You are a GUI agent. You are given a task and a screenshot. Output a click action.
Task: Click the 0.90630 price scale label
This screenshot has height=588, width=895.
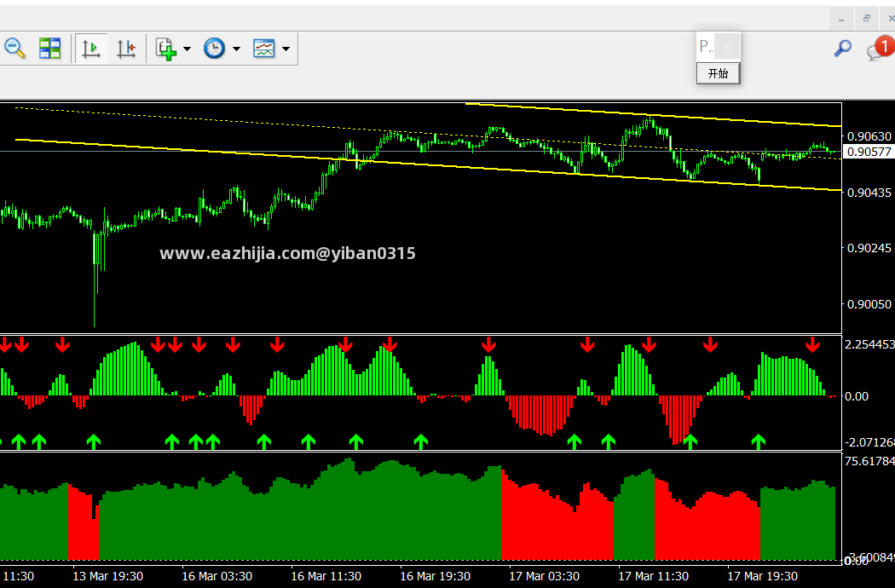(x=869, y=136)
